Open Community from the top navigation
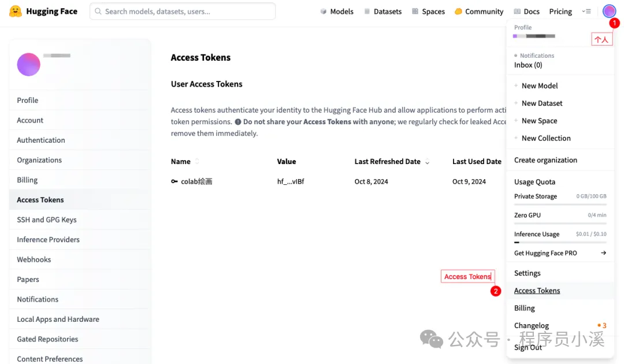The height and width of the screenshot is (364, 624). click(x=479, y=12)
